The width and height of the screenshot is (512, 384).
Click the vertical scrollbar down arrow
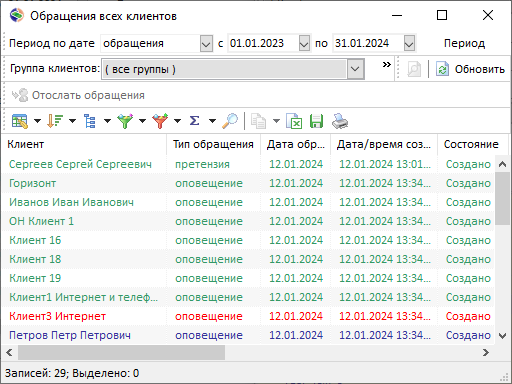click(503, 336)
